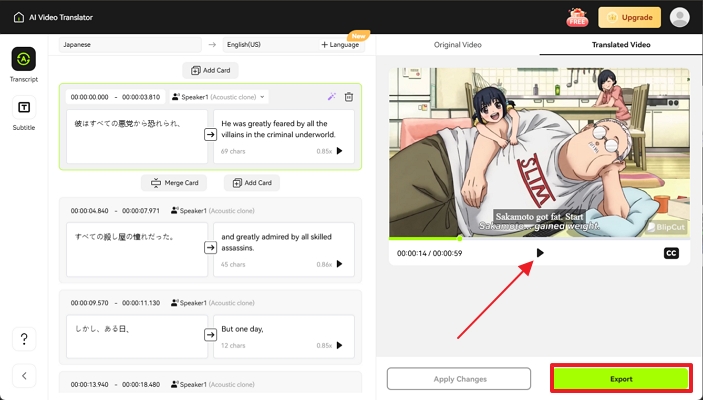Viewport: 703px width, 400px height.
Task: Click the top Add Card button
Action: click(210, 70)
